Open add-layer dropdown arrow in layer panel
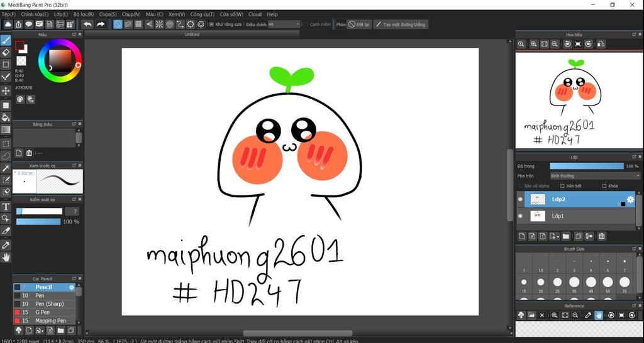This screenshot has width=644, height=343. pos(558,237)
